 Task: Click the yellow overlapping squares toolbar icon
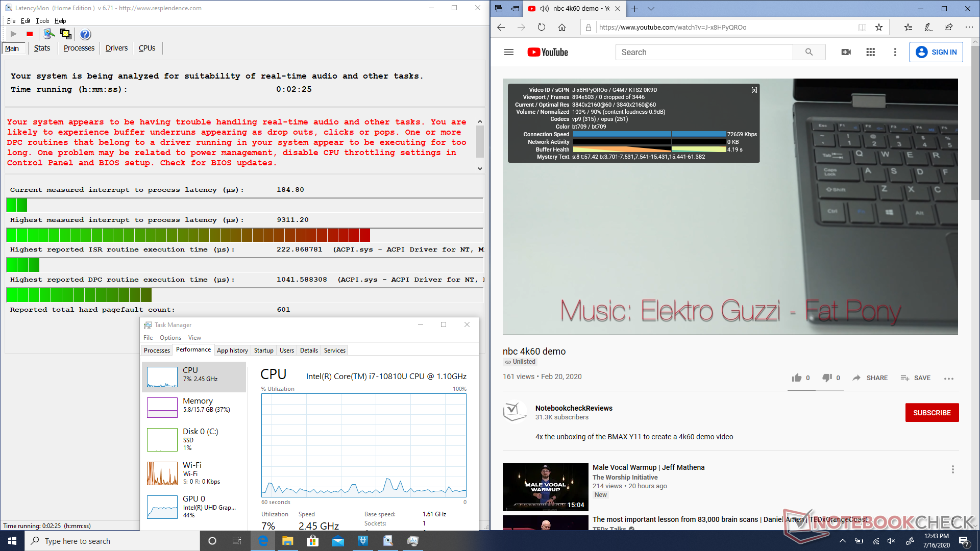[65, 34]
